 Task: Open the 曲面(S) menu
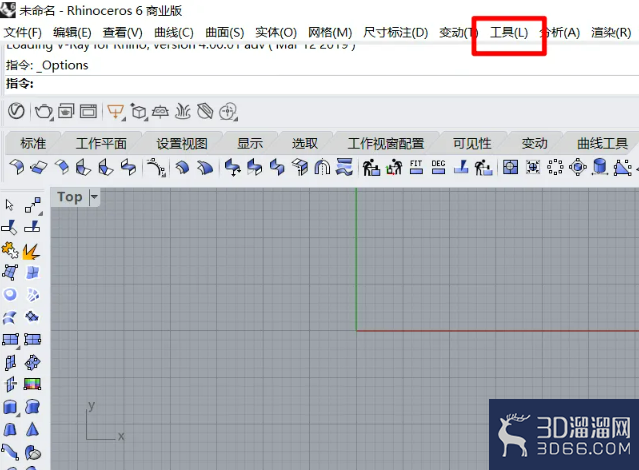225,32
